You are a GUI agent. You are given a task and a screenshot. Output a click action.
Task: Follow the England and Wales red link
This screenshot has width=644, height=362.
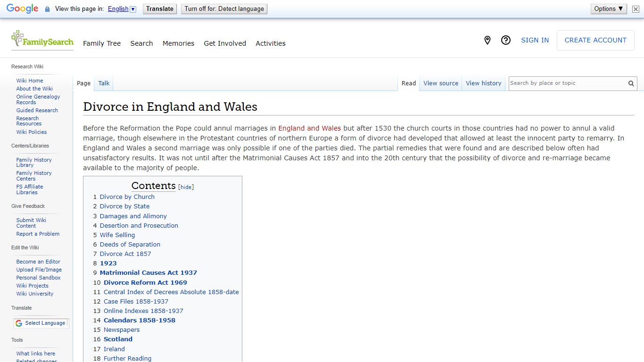pos(309,128)
